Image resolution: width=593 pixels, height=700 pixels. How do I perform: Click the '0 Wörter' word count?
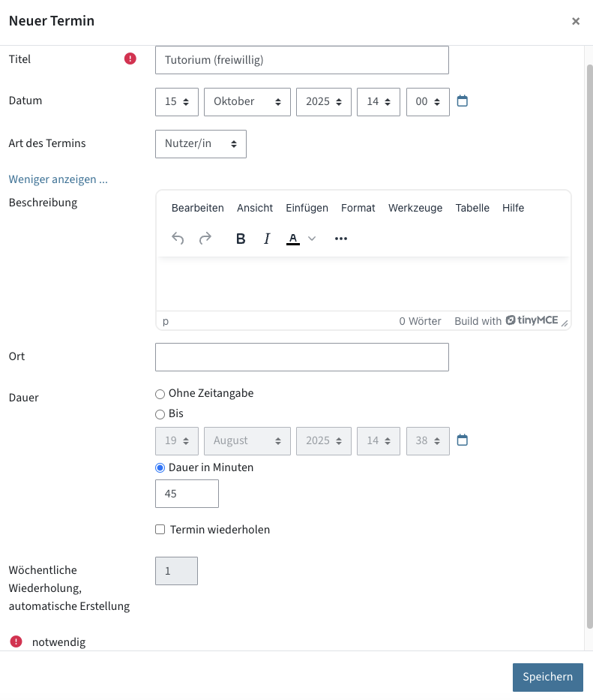(x=420, y=321)
